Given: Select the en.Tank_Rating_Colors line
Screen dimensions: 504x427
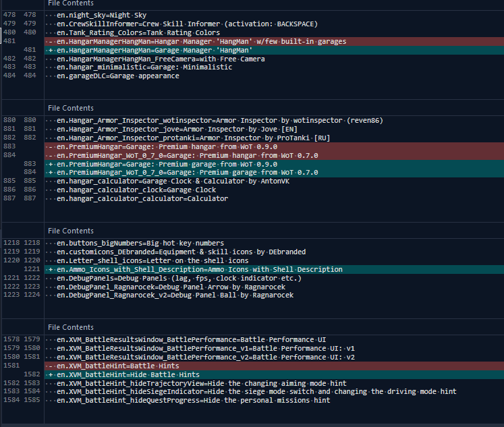Looking at the screenshot, I should [x=138, y=32].
